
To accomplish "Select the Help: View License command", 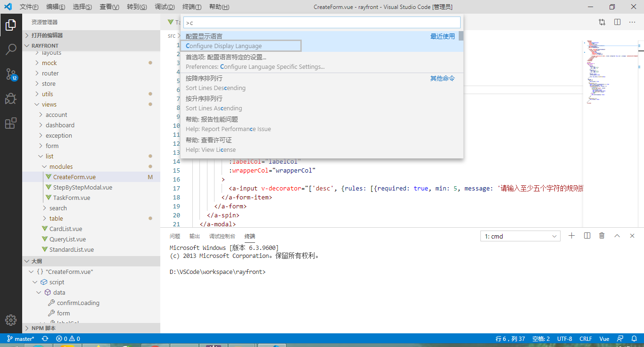I will point(322,145).
